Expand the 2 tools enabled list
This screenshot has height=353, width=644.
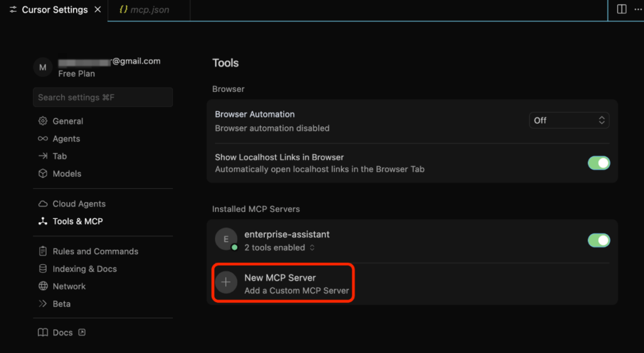[x=279, y=248]
